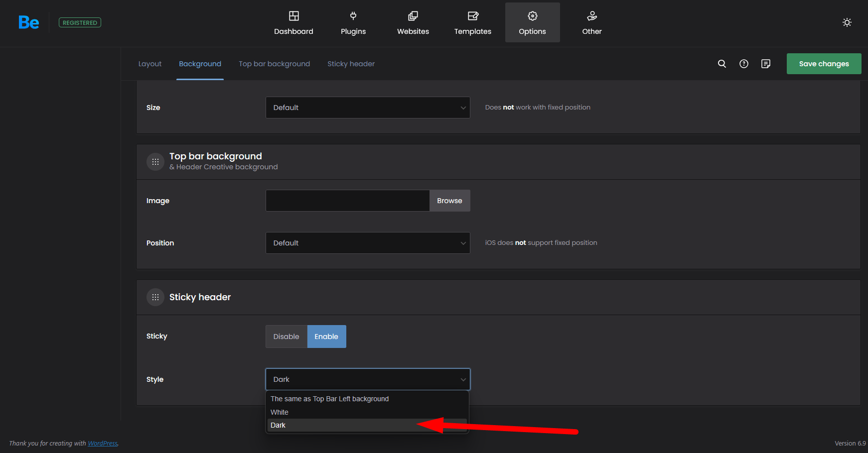Image resolution: width=868 pixels, height=453 pixels.
Task: Open the help question mark icon
Action: tap(743, 64)
